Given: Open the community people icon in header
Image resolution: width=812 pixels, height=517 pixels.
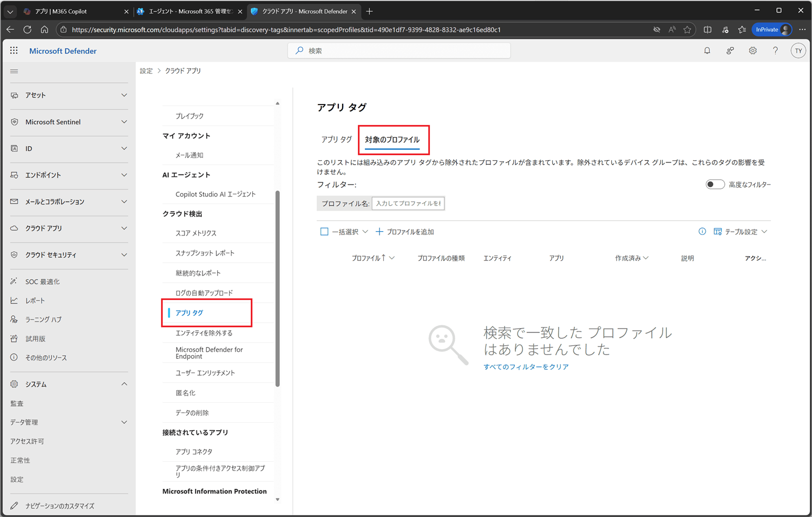Looking at the screenshot, I should click(730, 50).
